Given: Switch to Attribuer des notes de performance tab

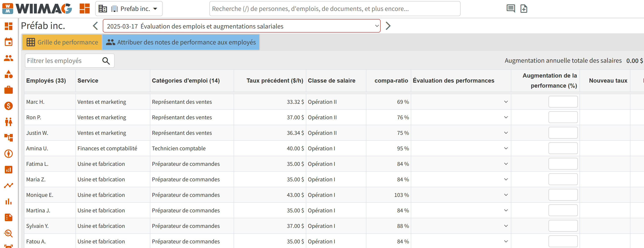Looking at the screenshot, I should tap(181, 42).
